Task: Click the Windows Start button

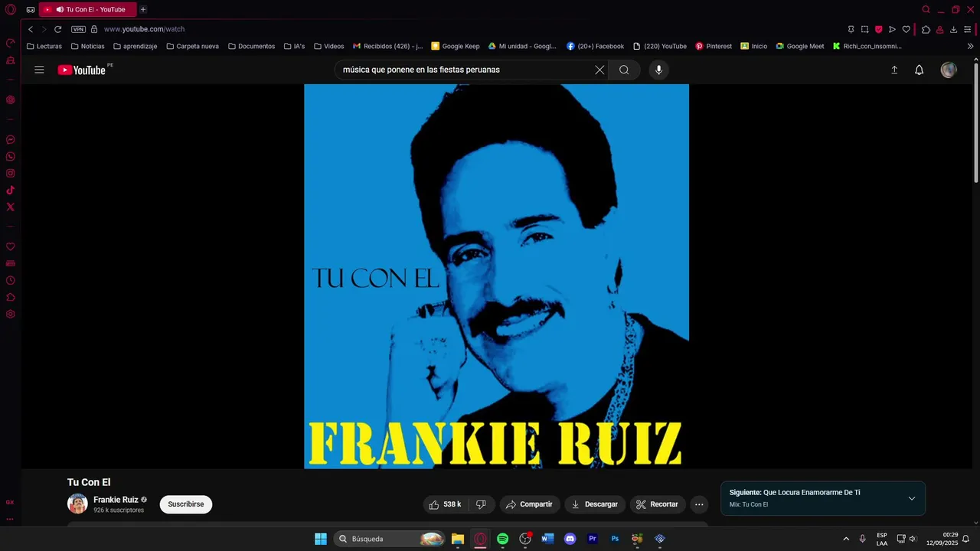Action: click(x=321, y=539)
